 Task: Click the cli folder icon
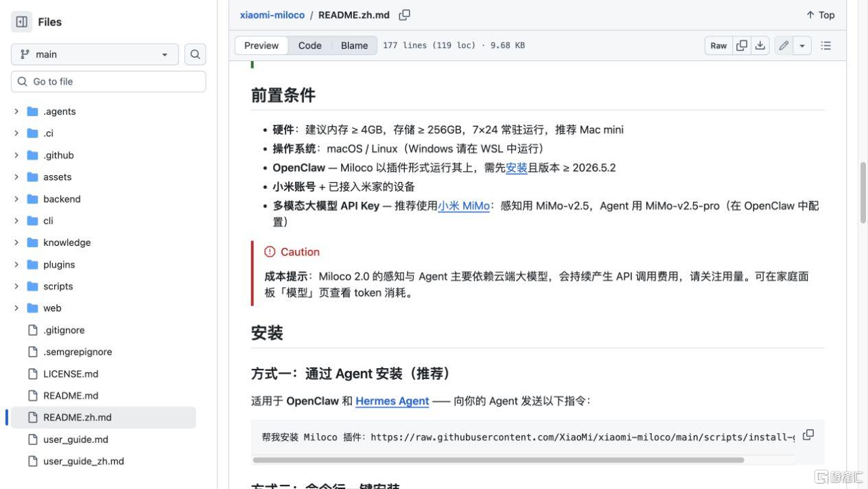tap(32, 220)
